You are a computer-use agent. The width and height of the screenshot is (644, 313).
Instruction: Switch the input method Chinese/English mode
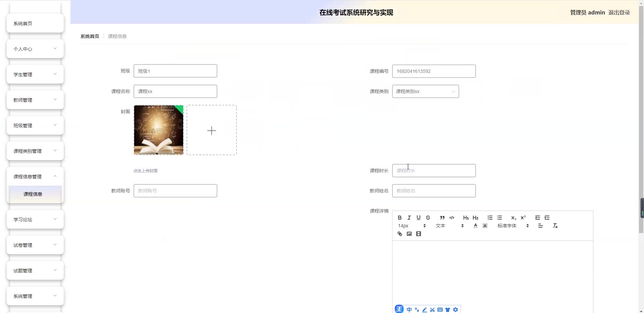point(409,310)
